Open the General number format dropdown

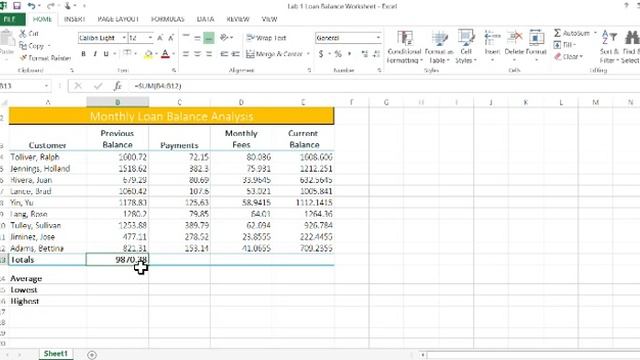coord(378,38)
